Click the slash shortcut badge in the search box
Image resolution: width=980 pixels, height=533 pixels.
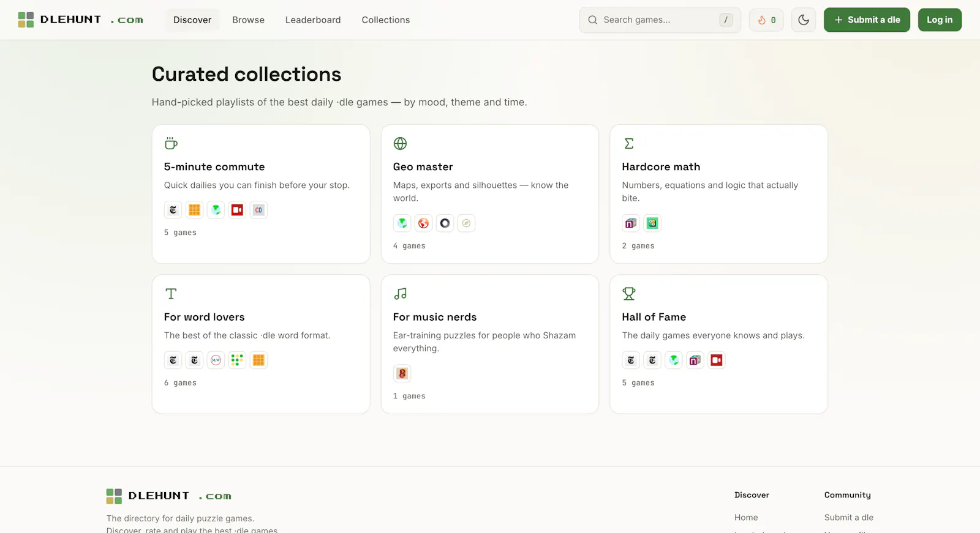[x=726, y=20]
